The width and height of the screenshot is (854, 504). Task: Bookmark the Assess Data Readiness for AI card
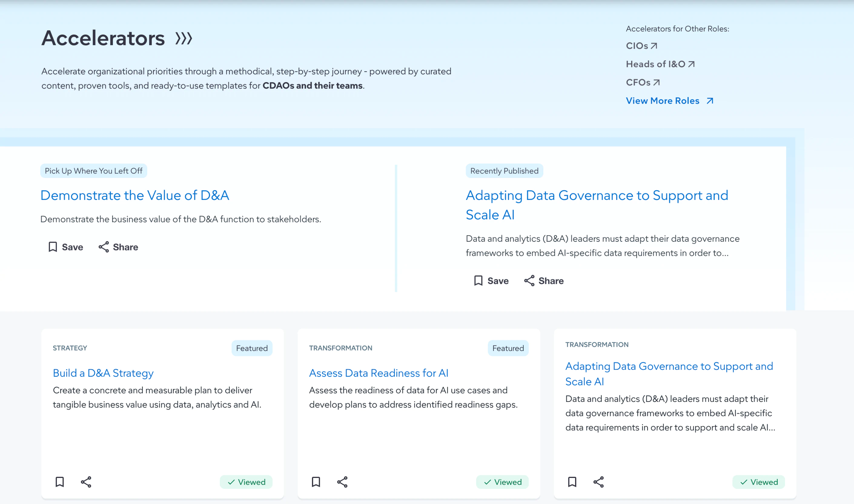316,482
